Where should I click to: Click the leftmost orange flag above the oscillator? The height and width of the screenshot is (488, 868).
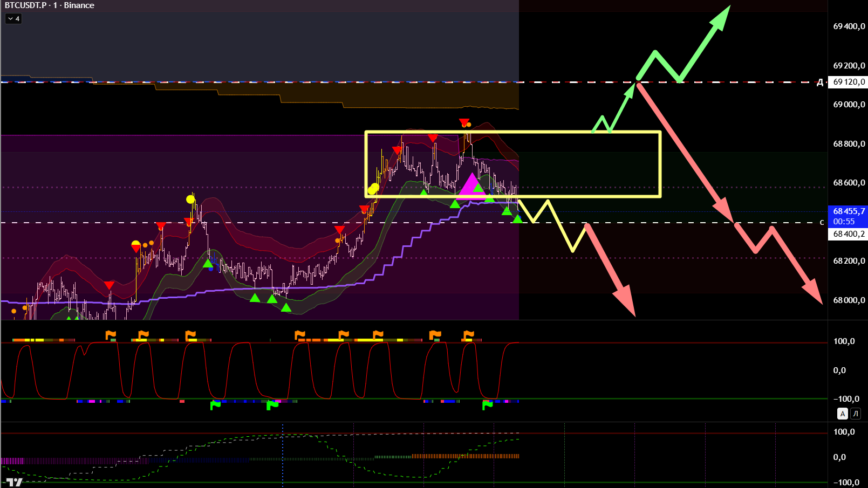[x=111, y=336]
